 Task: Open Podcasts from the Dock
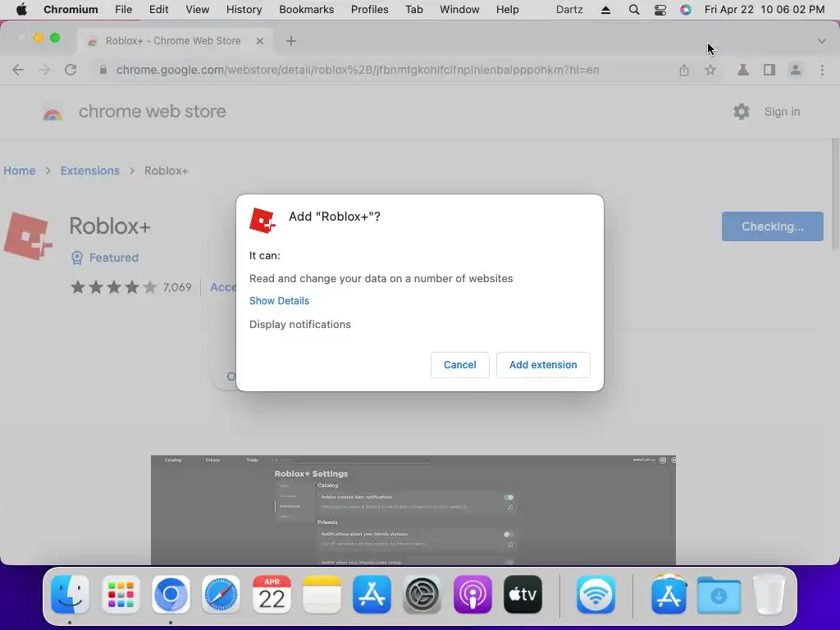[472, 595]
